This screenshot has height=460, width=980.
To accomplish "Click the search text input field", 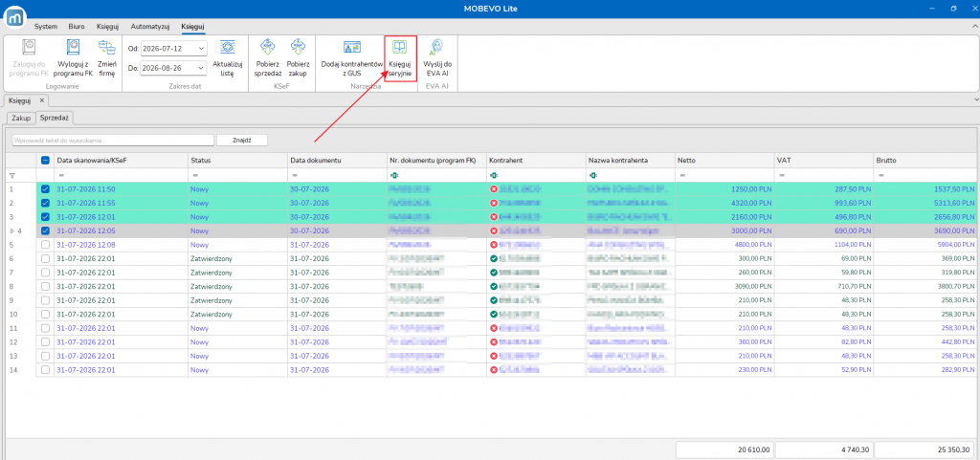I will pos(113,140).
